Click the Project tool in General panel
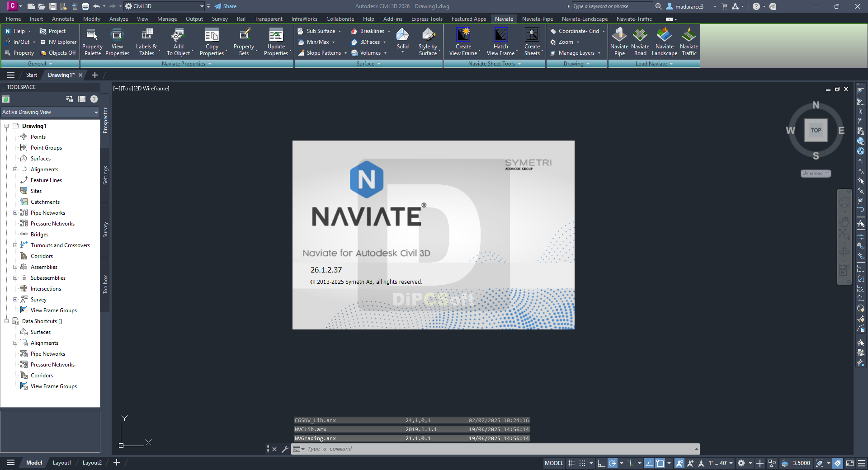Image resolution: width=868 pixels, height=470 pixels. (x=53, y=31)
